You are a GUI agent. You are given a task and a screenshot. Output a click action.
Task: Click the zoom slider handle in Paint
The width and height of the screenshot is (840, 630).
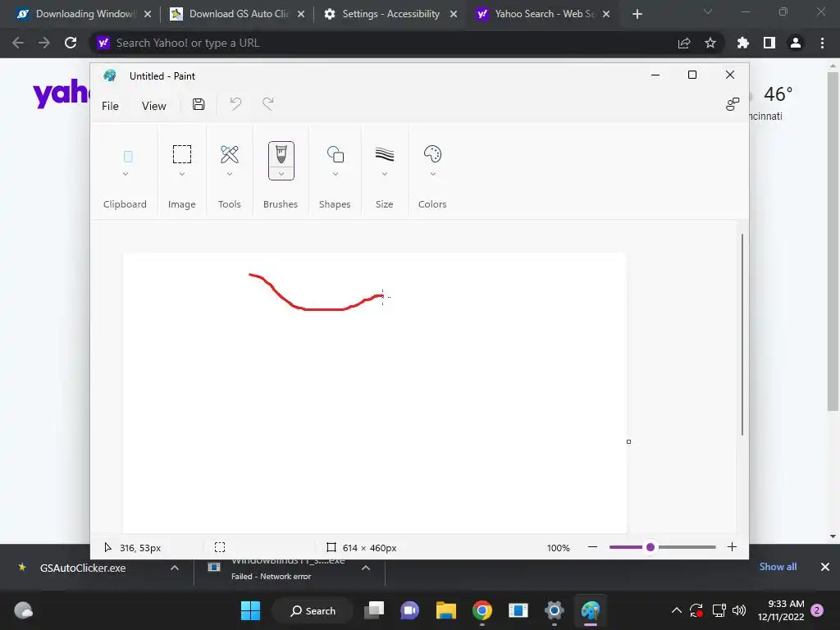(x=651, y=547)
